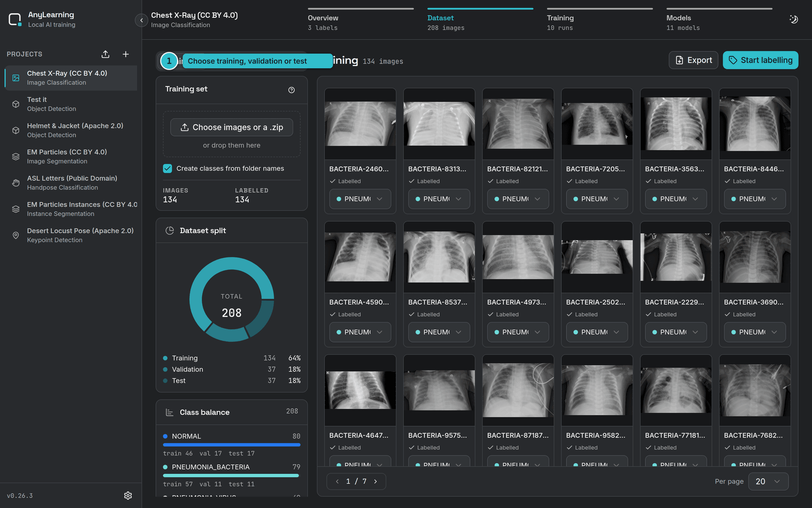Screen dimensions: 812x508
Task: Collapse the sidebar with the chevron button
Action: [x=142, y=20]
